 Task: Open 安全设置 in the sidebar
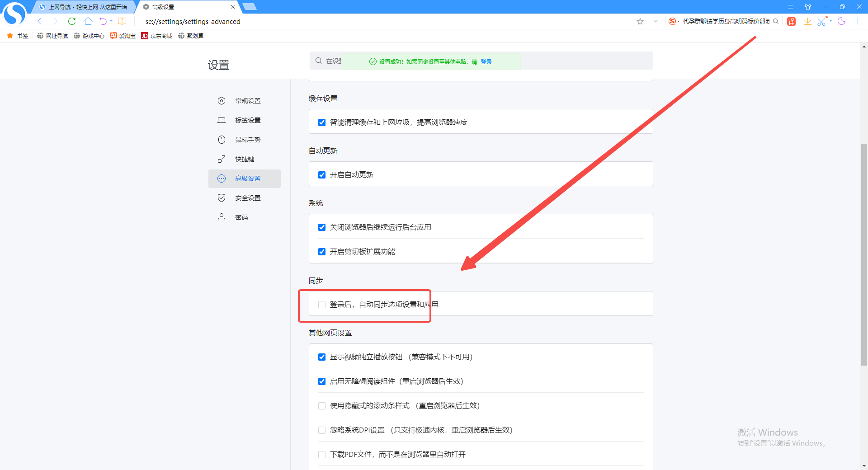click(x=244, y=198)
